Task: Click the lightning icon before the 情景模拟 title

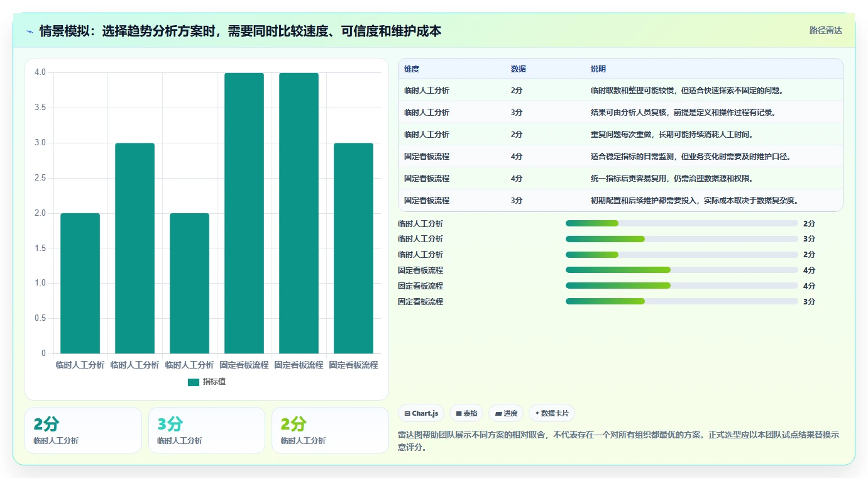Action: click(30, 31)
